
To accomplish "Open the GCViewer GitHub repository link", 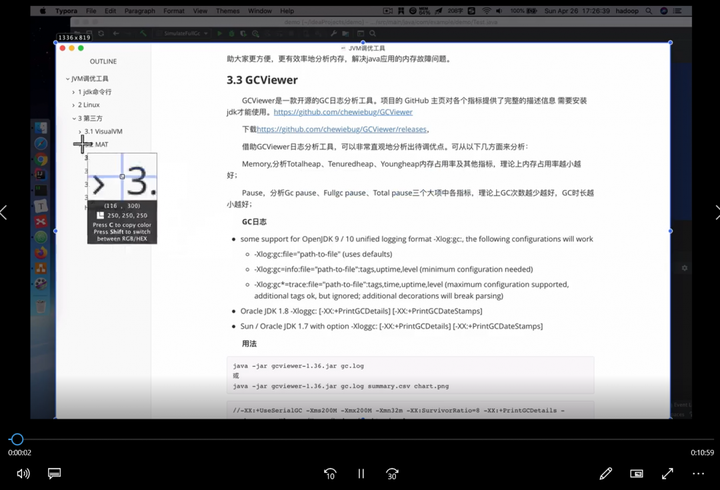I will click(343, 112).
